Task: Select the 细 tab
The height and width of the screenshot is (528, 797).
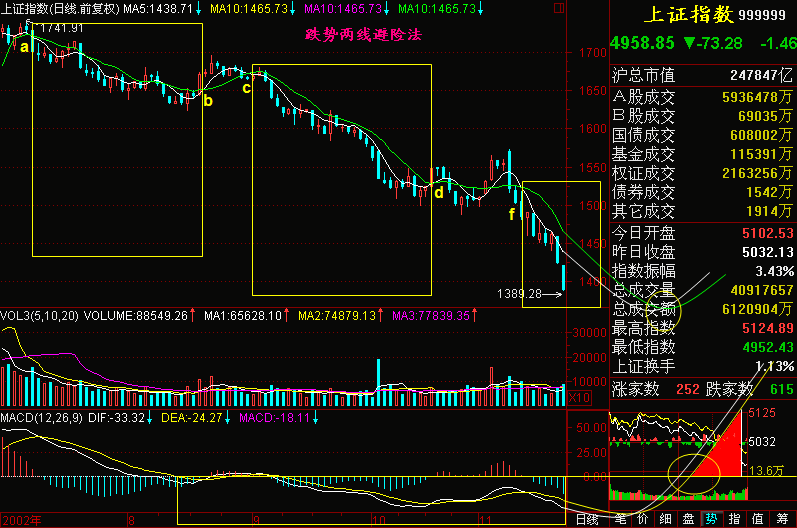Action: pos(665,519)
